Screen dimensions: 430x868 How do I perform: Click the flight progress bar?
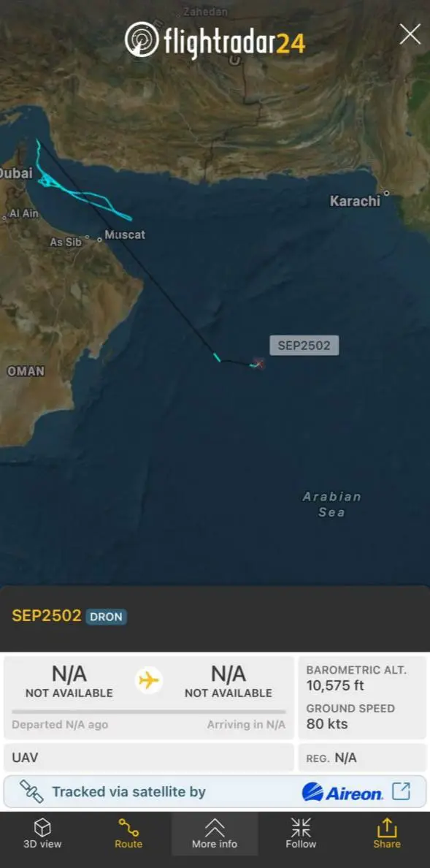pyautogui.click(x=149, y=712)
